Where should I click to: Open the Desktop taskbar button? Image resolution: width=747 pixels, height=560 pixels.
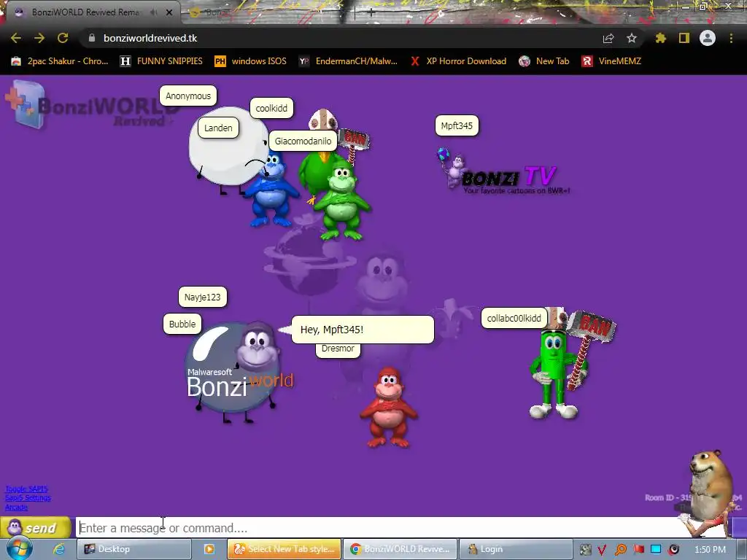[x=134, y=549]
